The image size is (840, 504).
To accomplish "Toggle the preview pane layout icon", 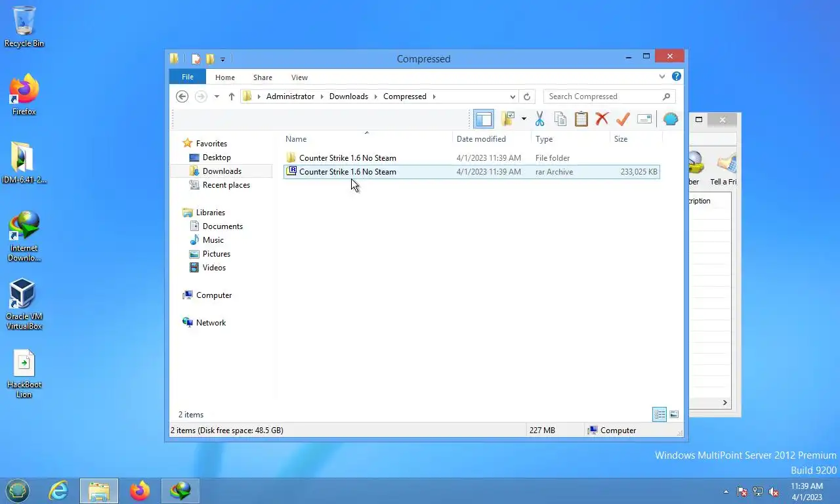I will click(484, 119).
